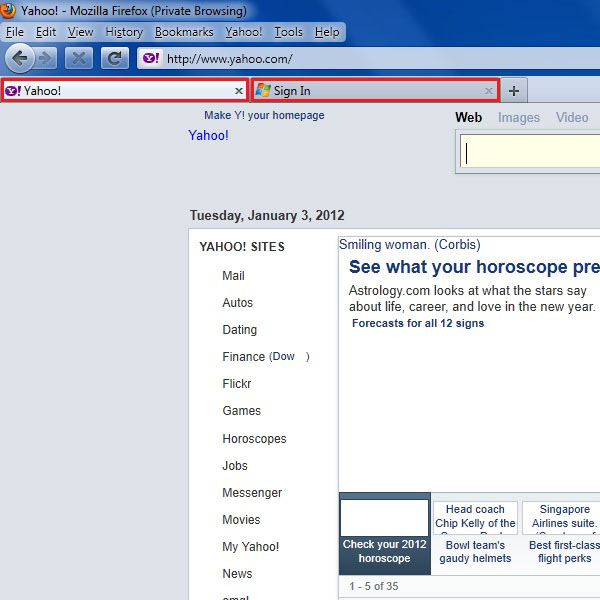Open Mail from Yahoo! Sites
This screenshot has width=600, height=600.
(233, 276)
